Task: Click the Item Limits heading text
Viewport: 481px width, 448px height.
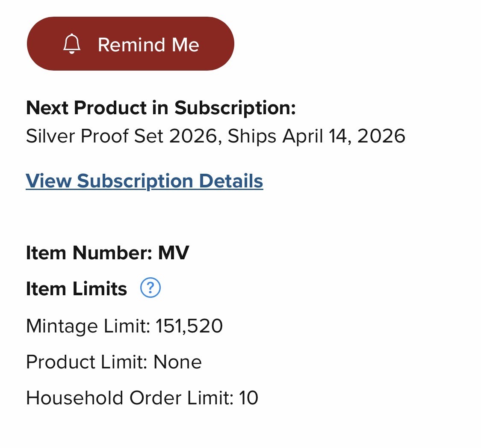Action: click(77, 289)
